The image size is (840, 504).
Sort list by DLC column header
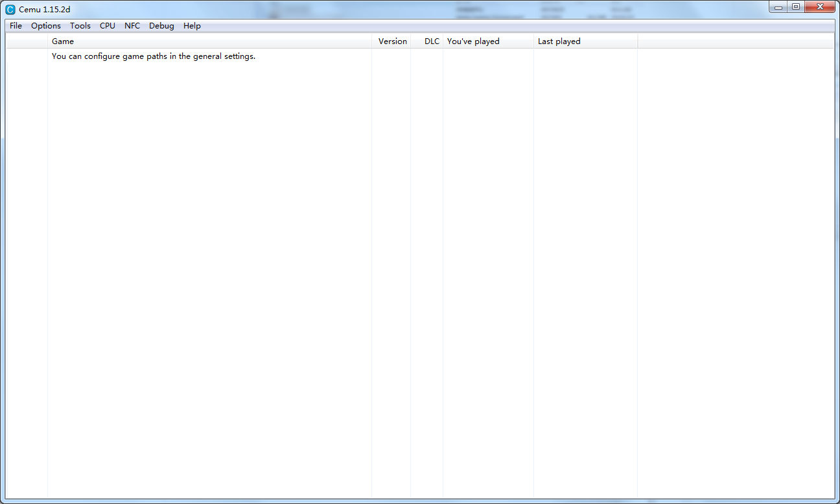click(427, 41)
